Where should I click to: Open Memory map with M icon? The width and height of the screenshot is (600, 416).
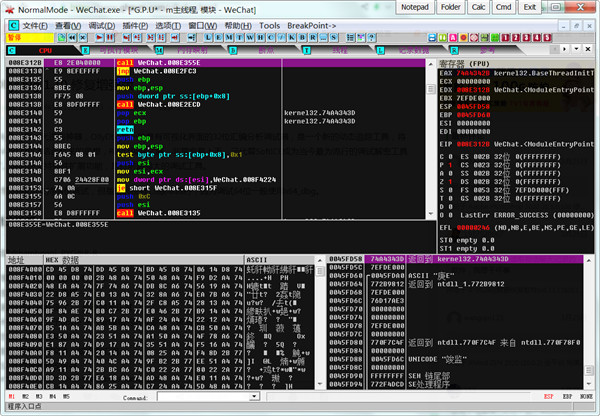[229, 38]
